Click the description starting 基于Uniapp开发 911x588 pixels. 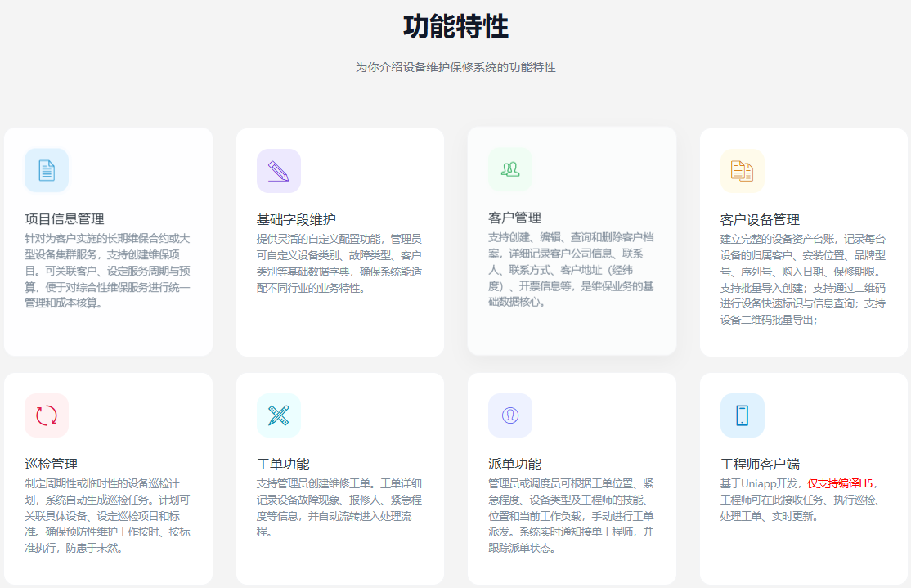coord(801,500)
